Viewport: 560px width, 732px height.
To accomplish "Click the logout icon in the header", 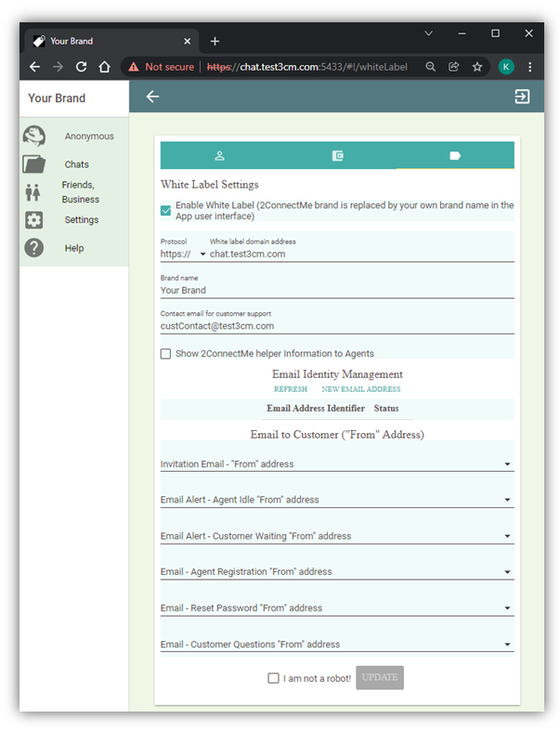I will coord(522,97).
